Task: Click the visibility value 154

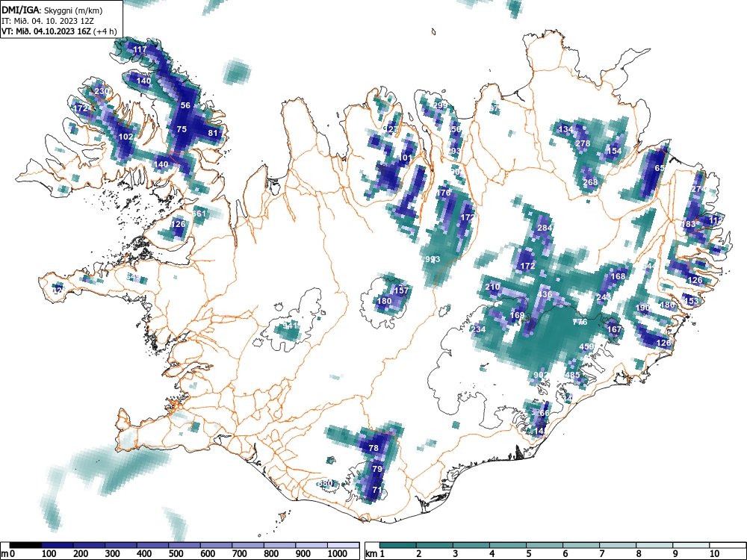Action: 615,151
